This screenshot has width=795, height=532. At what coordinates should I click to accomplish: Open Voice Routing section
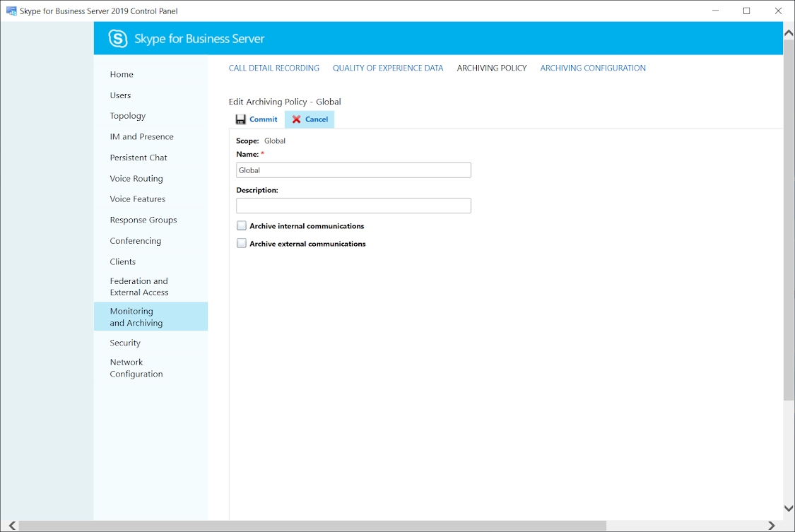point(136,178)
